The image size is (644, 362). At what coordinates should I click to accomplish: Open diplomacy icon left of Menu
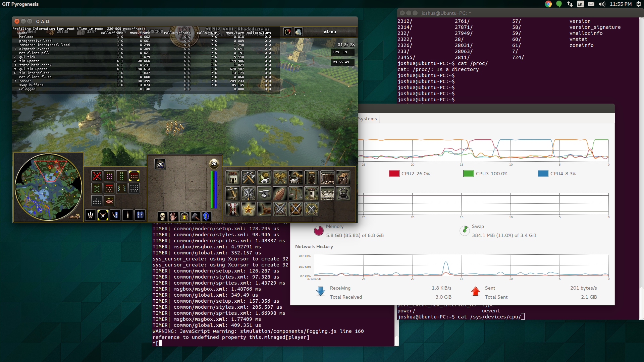(x=287, y=32)
